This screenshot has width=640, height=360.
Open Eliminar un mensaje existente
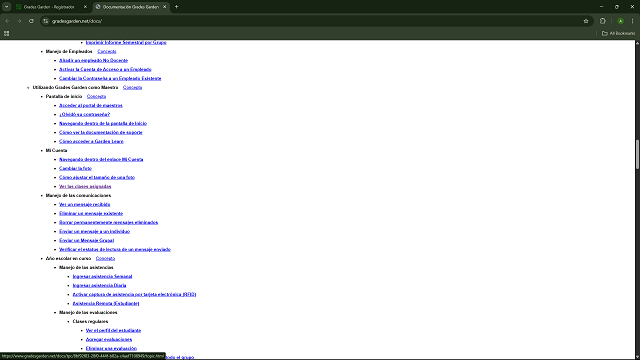[x=91, y=213]
